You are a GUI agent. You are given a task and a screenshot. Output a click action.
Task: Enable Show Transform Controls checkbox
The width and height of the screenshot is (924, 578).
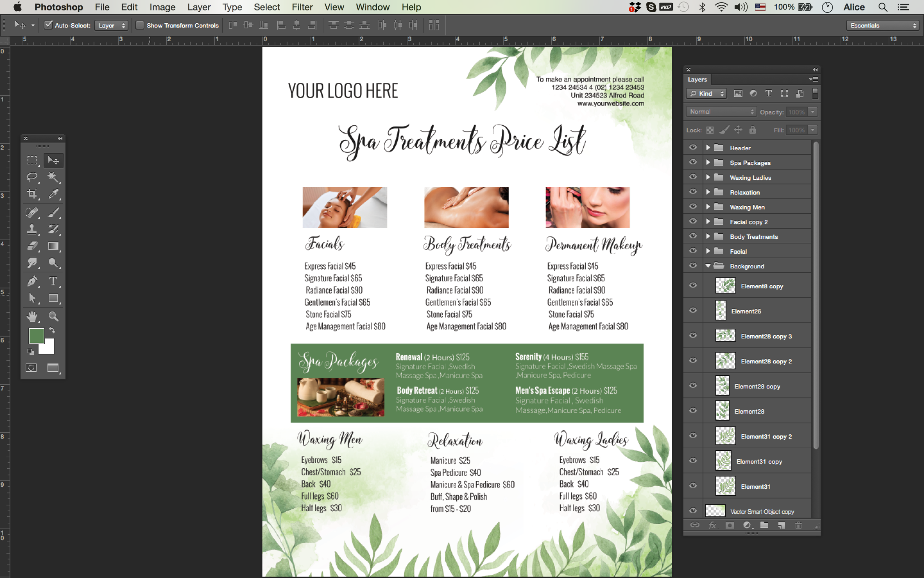pyautogui.click(x=140, y=25)
